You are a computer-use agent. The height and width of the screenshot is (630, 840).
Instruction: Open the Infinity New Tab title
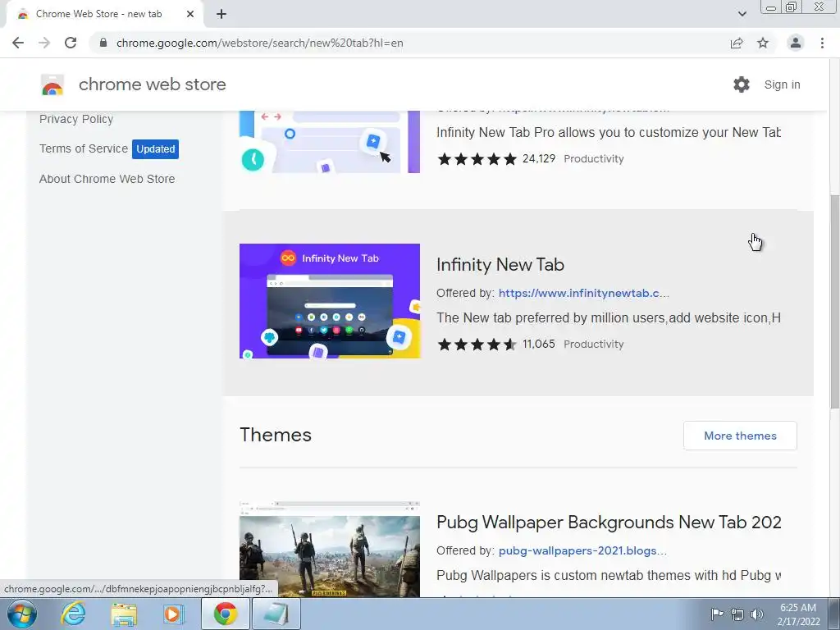point(500,265)
